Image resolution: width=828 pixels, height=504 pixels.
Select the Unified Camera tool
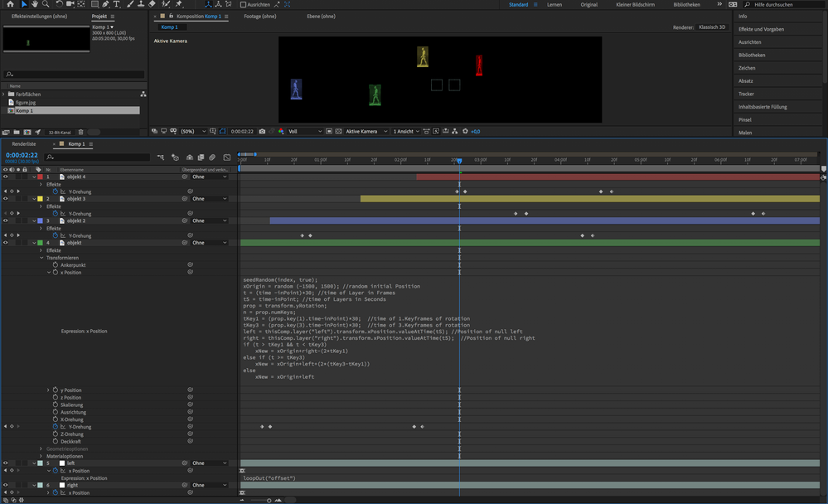70,4
